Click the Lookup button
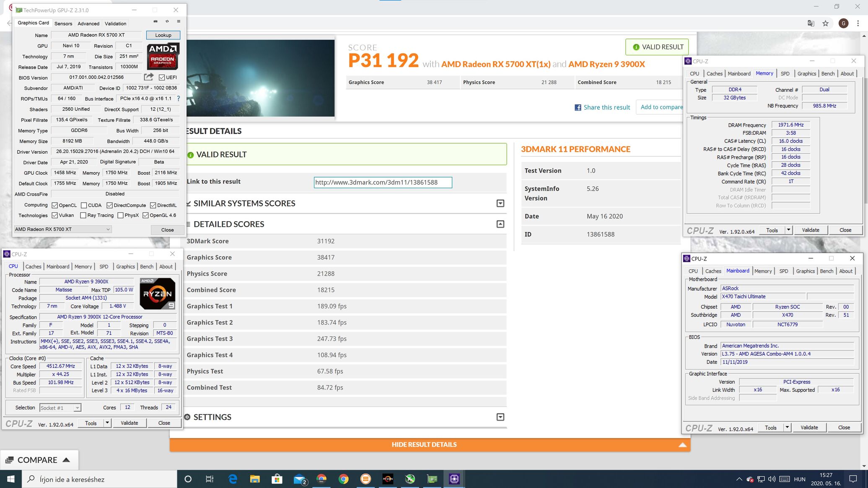868x488 pixels. tap(163, 35)
